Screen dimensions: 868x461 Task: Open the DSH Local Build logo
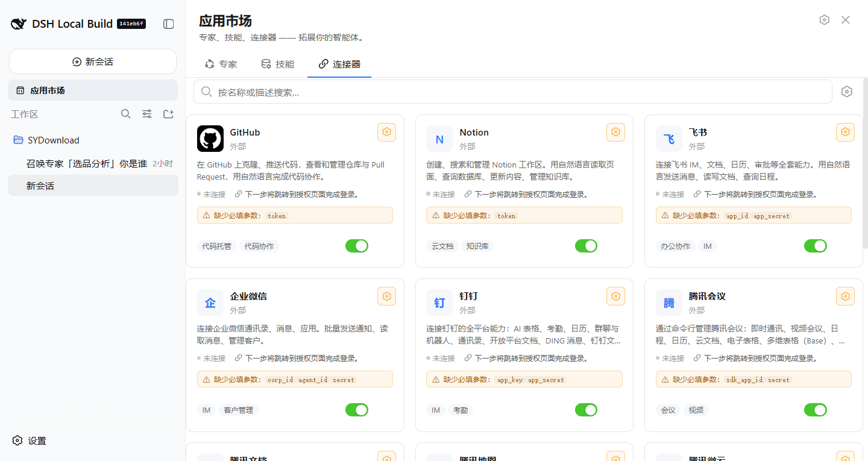(19, 24)
